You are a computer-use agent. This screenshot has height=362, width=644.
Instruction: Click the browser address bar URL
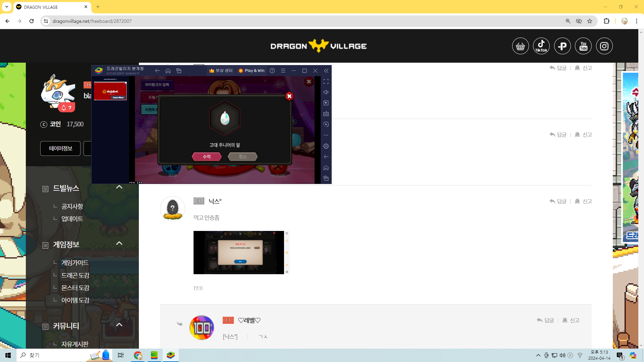(x=92, y=21)
